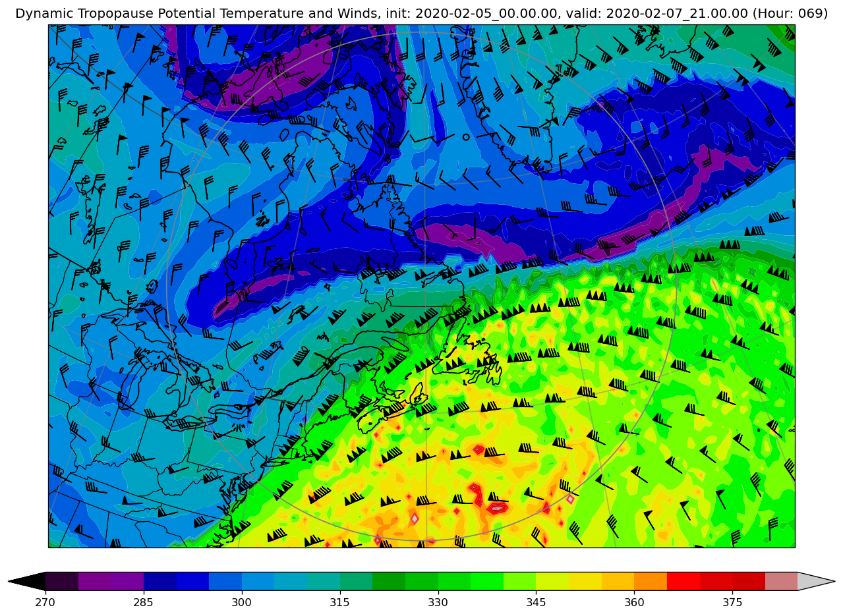Choose the dark navy 285–290 colorbar segment
843x616 pixels.
point(160,581)
